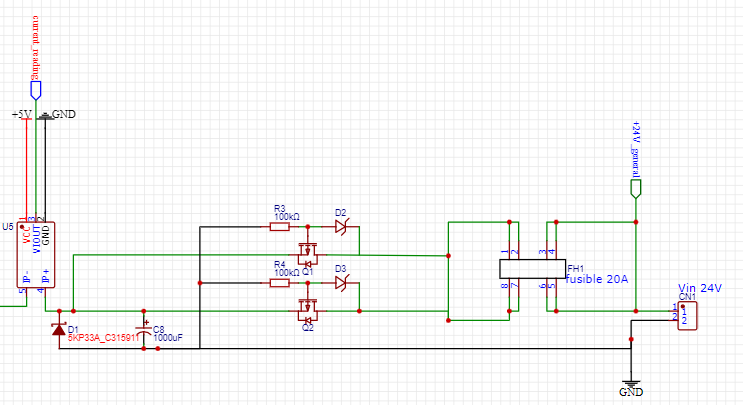Select the D1 TVS diode symbol
Image resolution: width=743 pixels, height=405 pixels.
59,329
